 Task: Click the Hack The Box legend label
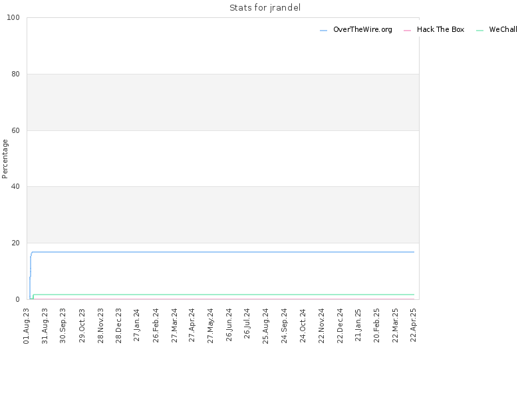(x=440, y=29)
